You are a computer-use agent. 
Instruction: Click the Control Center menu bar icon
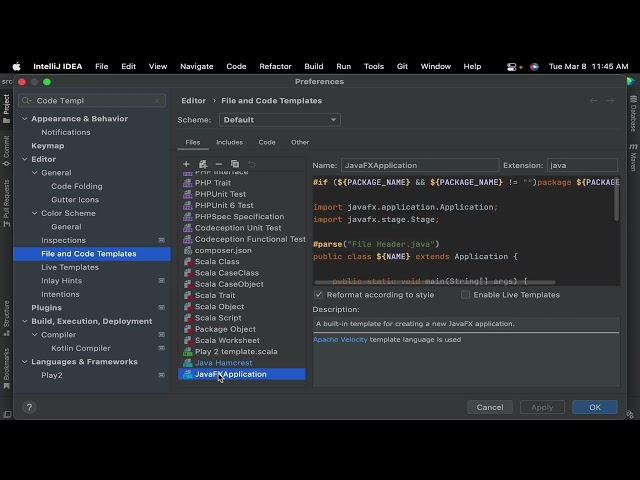tap(511, 67)
